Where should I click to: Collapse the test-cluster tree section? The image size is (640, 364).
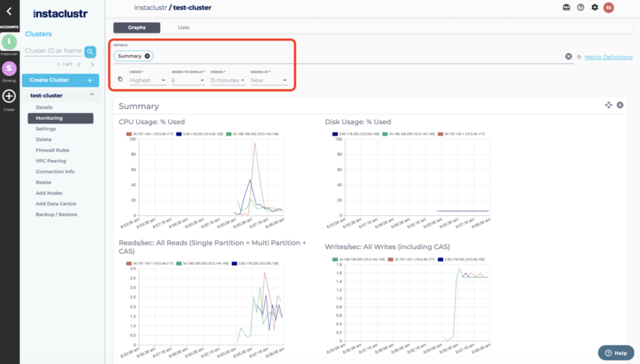(92, 95)
